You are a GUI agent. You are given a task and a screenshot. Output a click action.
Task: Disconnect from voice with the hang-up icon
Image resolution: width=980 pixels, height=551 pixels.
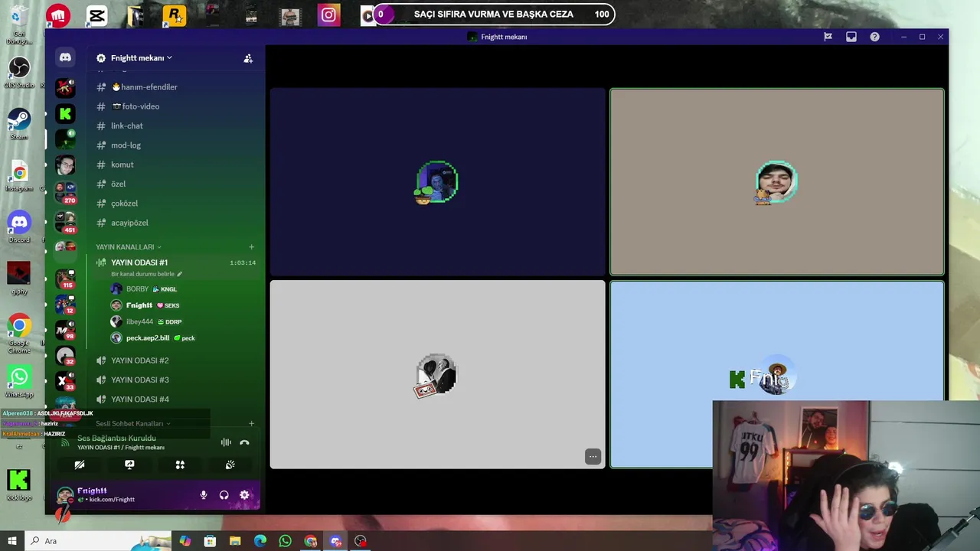[244, 442]
